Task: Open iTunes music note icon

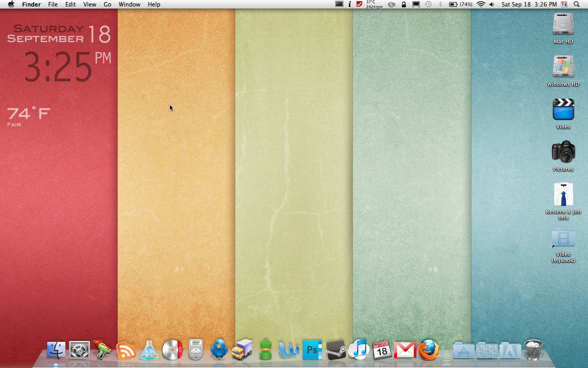Action: tap(359, 350)
